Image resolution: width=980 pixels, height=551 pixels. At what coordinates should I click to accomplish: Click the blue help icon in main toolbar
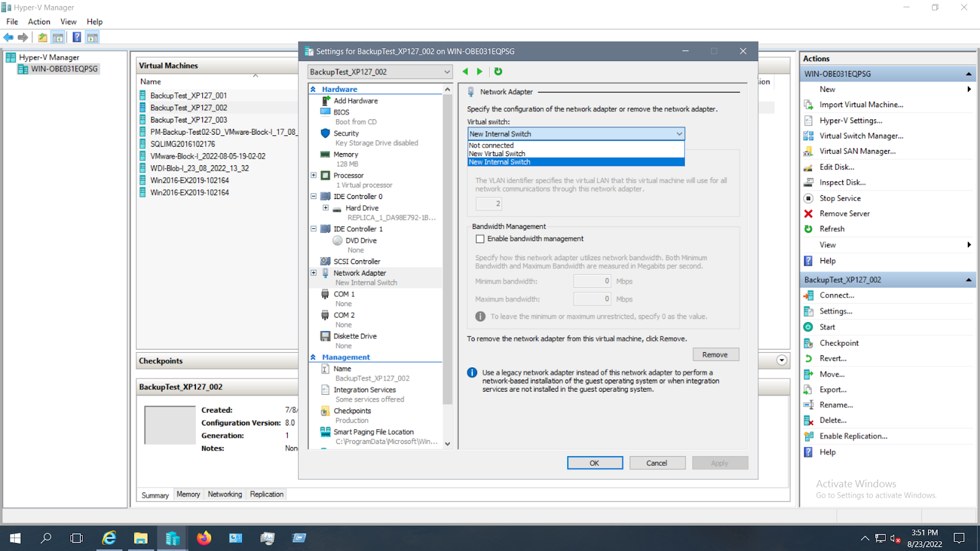[77, 37]
